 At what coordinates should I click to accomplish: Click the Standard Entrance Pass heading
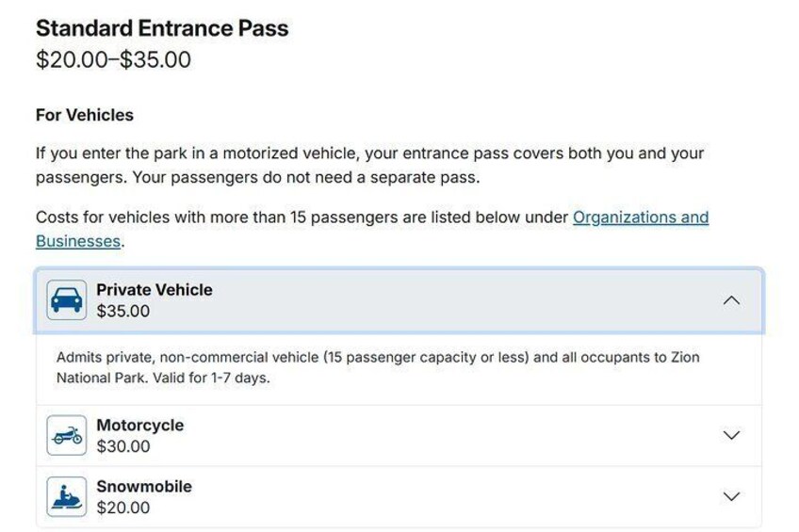162,28
